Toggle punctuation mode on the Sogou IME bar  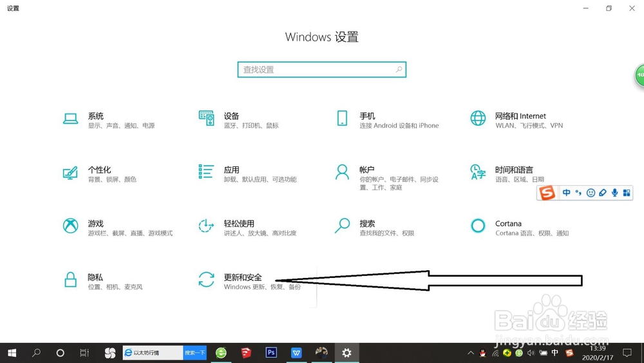[x=578, y=193]
